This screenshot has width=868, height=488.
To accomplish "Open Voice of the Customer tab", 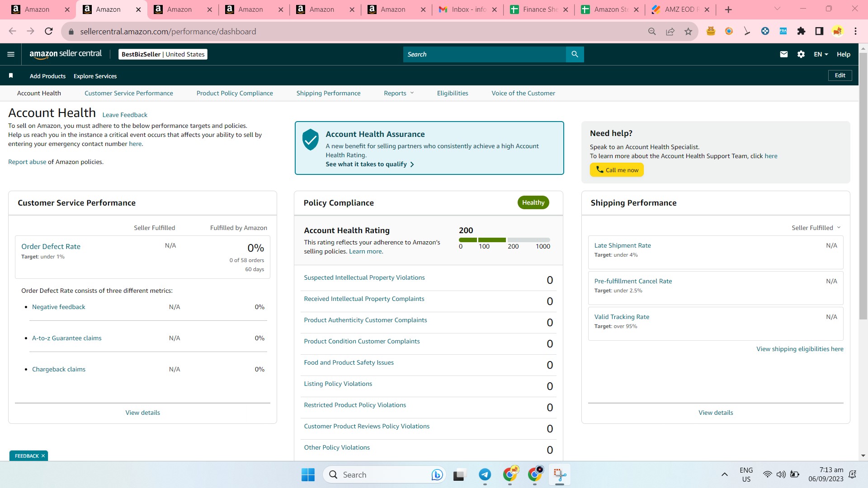I will [x=524, y=93].
